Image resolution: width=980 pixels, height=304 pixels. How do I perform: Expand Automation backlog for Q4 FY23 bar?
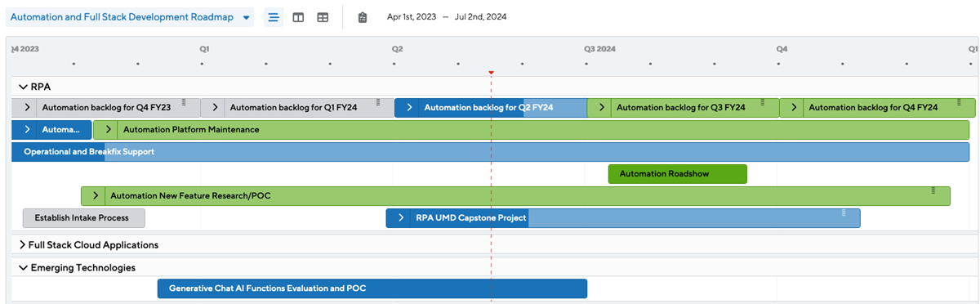pyautogui.click(x=26, y=108)
